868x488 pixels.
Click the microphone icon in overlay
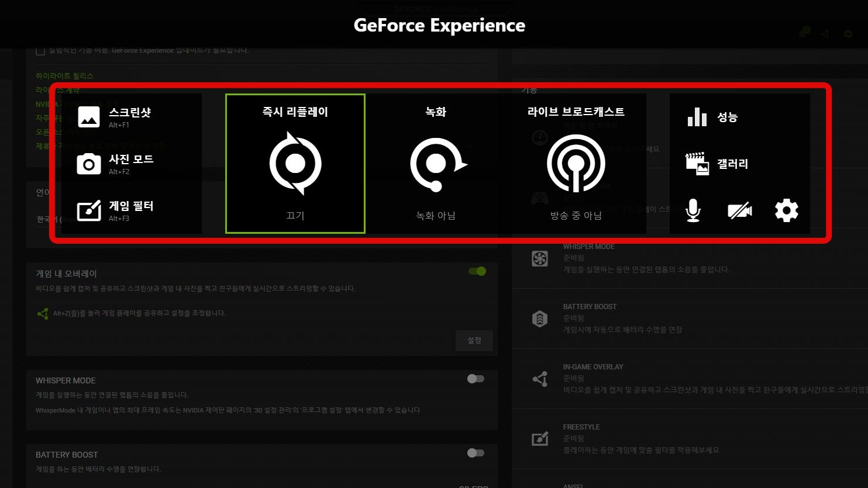pos(693,210)
